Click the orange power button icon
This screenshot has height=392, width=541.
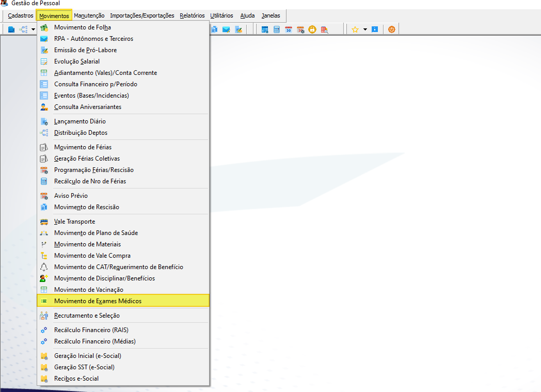pyautogui.click(x=392, y=29)
